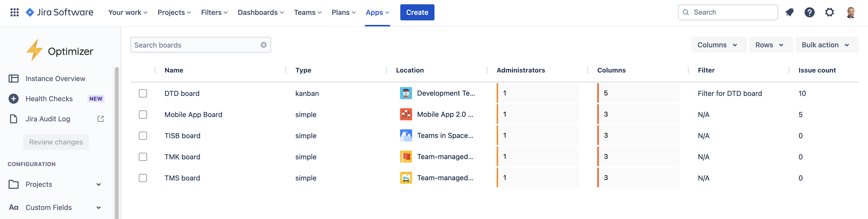Open the Columns dropdown
The height and width of the screenshot is (219, 868).
[718, 45]
